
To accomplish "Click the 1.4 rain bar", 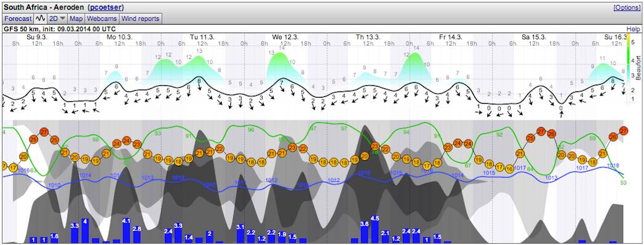I will pos(189,239).
